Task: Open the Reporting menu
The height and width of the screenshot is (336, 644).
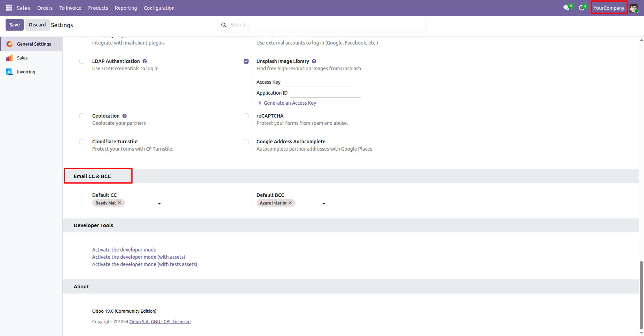Action: [x=126, y=8]
